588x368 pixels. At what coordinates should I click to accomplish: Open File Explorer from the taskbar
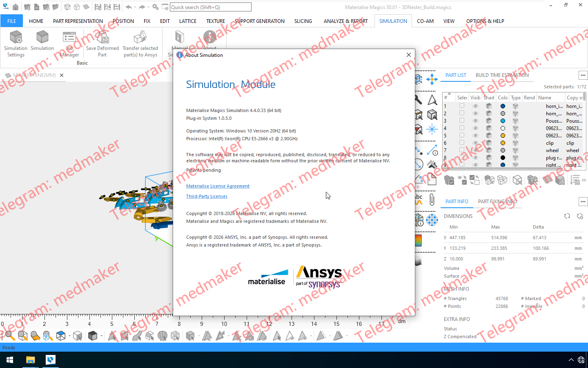pyautogui.click(x=30, y=360)
